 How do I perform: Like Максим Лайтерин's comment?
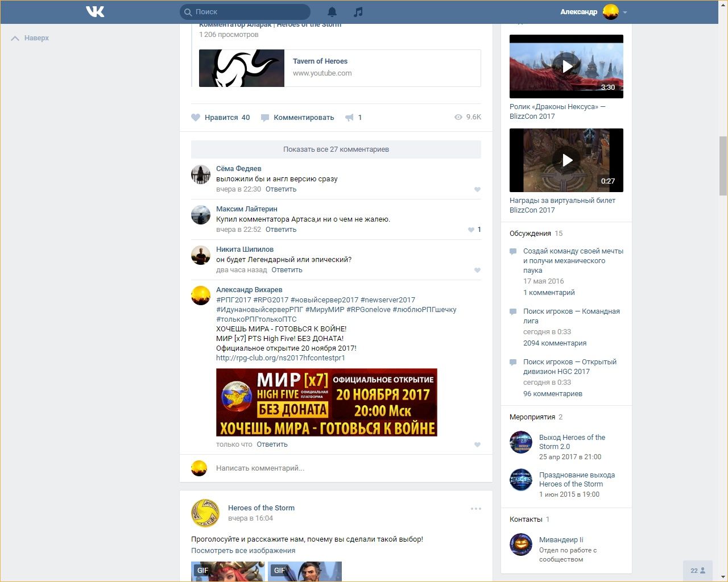471,230
